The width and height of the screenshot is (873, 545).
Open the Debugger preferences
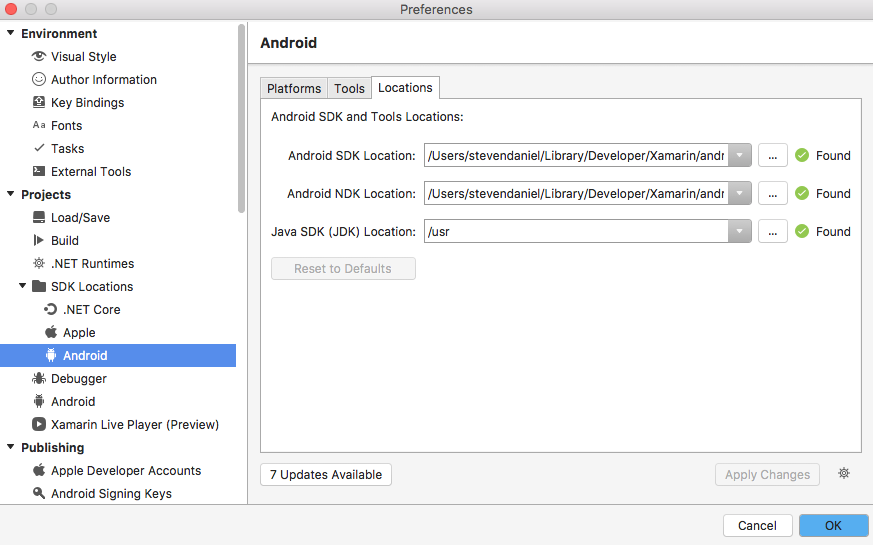pyautogui.click(x=79, y=379)
